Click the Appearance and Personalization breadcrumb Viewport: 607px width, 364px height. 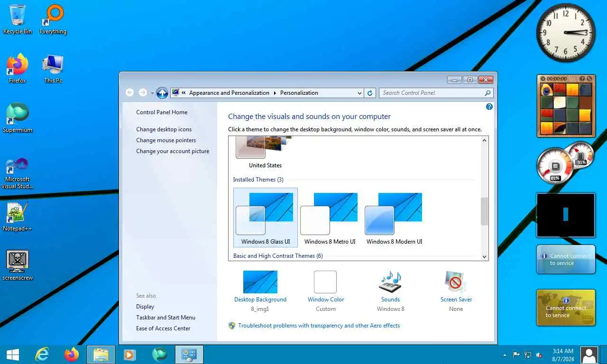pyautogui.click(x=229, y=93)
